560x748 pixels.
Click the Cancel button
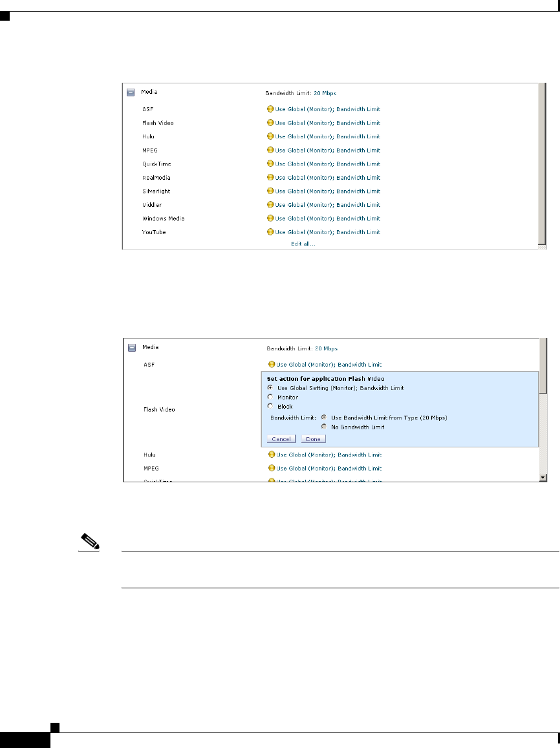pos(281,439)
